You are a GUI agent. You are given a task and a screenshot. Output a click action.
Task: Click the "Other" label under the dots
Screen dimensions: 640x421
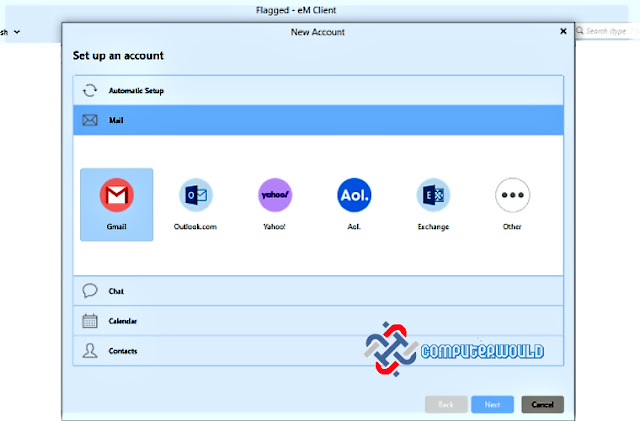click(x=512, y=227)
